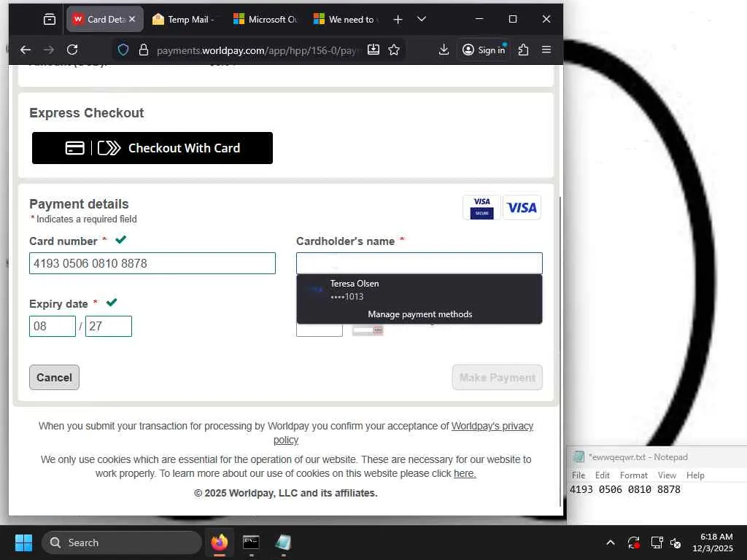Viewport: 747px width, 560px height.
Task: Switch to the Microsoft Outlook tab
Action: click(266, 20)
